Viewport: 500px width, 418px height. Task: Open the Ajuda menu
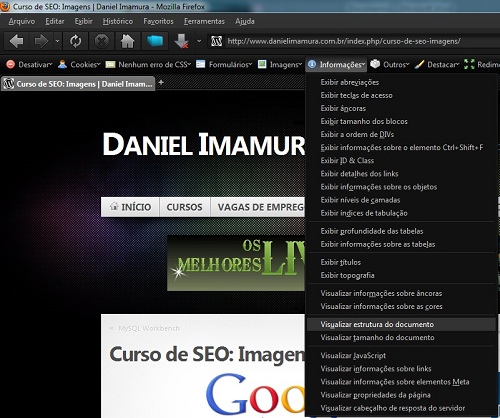[x=245, y=21]
